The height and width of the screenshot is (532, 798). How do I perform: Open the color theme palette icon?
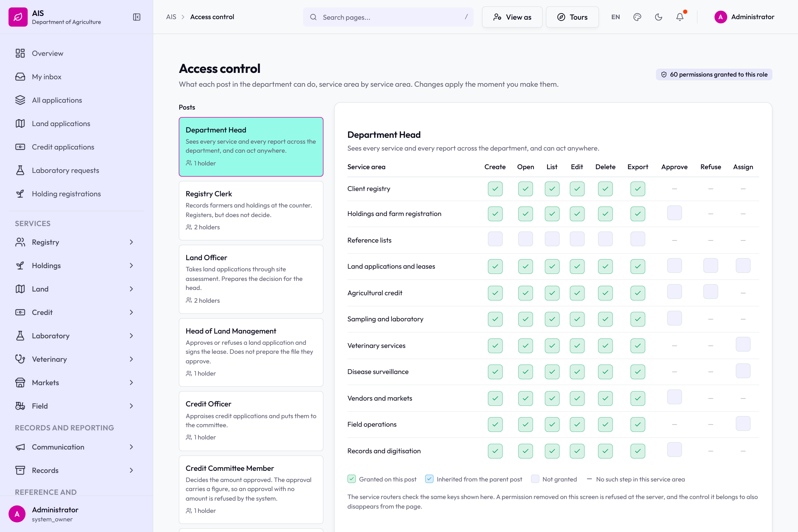(637, 17)
